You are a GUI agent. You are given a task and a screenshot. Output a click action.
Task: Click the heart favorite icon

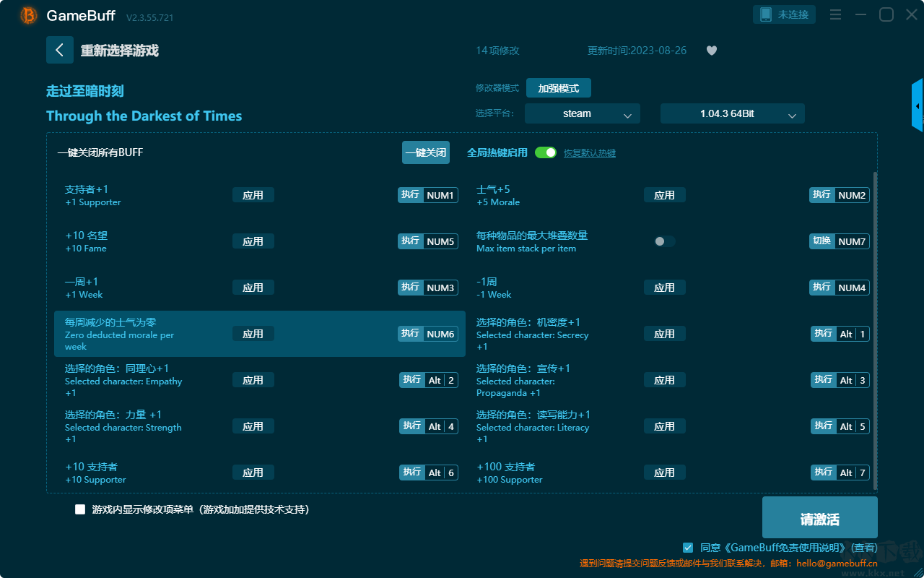(x=712, y=51)
